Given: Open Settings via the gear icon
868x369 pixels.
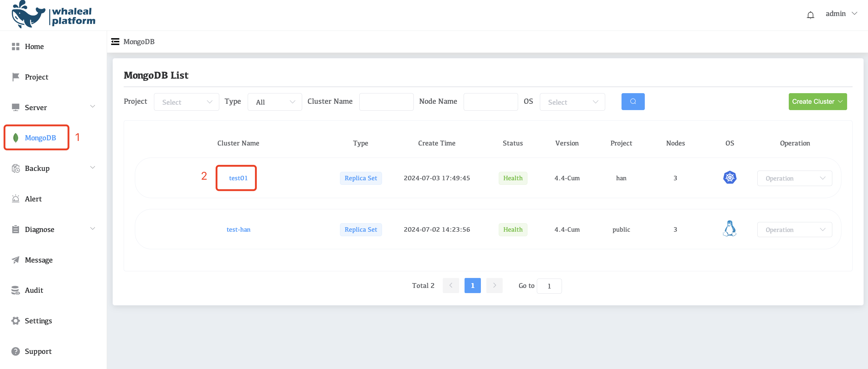Looking at the screenshot, I should (x=15, y=321).
